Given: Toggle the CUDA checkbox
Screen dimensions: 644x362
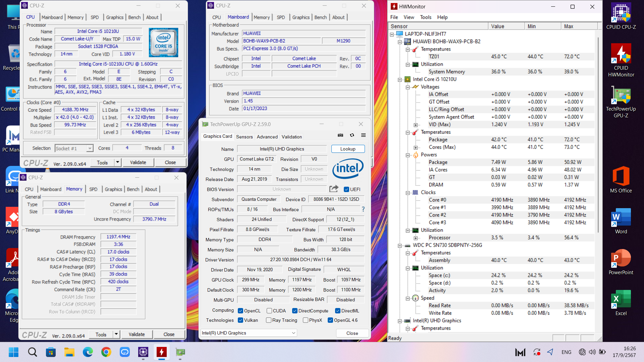Looking at the screenshot, I should pyautogui.click(x=269, y=311).
